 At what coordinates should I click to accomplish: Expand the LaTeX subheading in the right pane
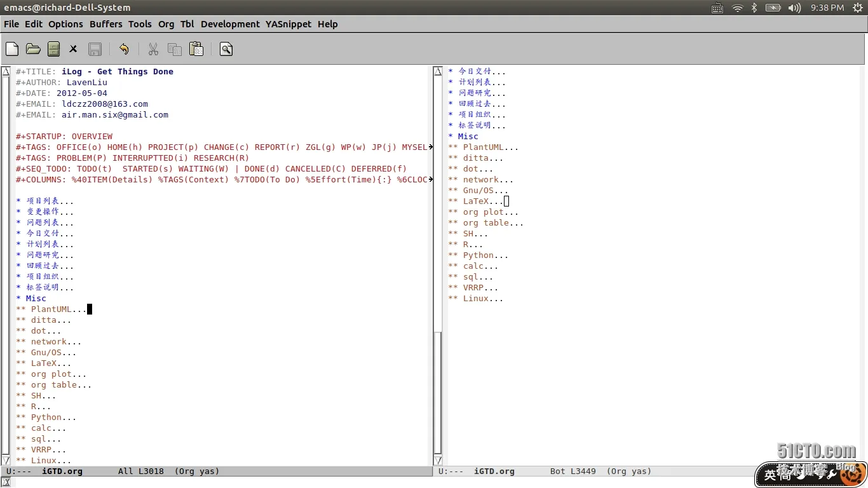coord(476,201)
